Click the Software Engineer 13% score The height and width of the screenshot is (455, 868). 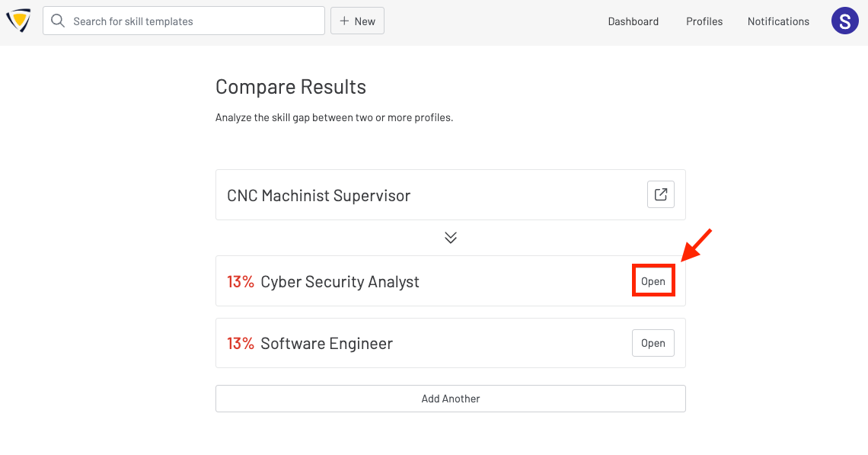coord(241,344)
